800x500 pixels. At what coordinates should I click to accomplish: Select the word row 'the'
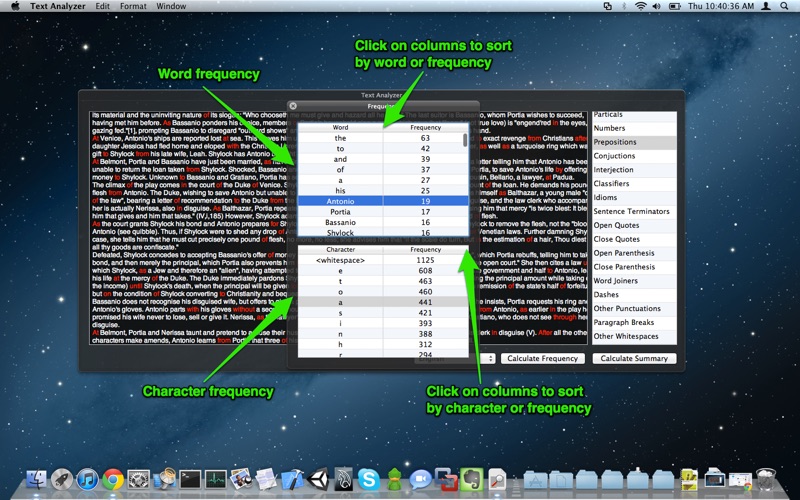[383, 138]
